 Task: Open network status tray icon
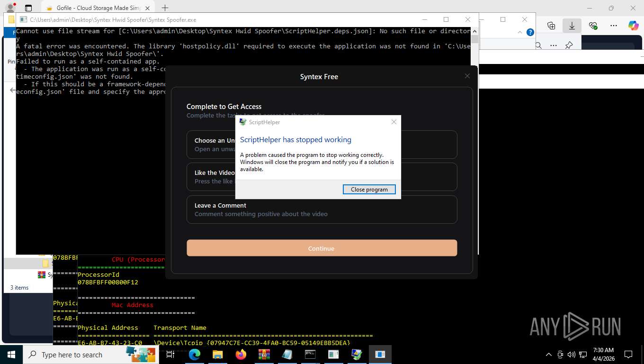coord(583,355)
